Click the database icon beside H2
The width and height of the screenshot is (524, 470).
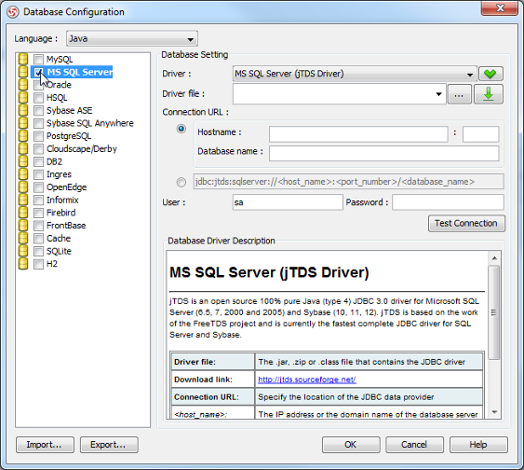coord(23,264)
